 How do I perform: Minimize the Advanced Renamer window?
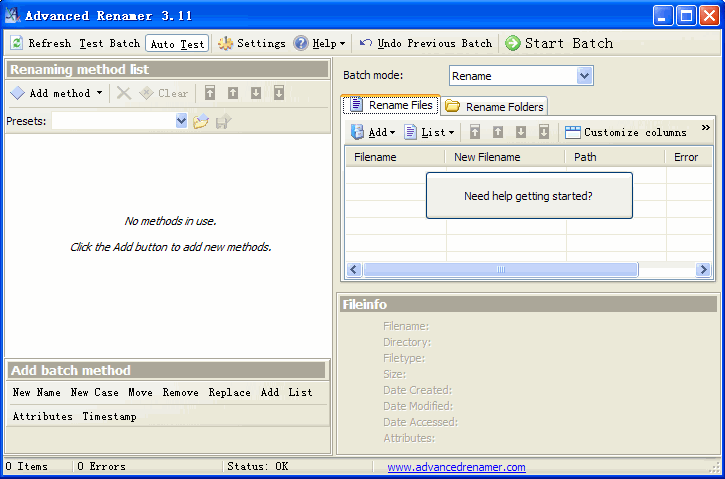(663, 16)
